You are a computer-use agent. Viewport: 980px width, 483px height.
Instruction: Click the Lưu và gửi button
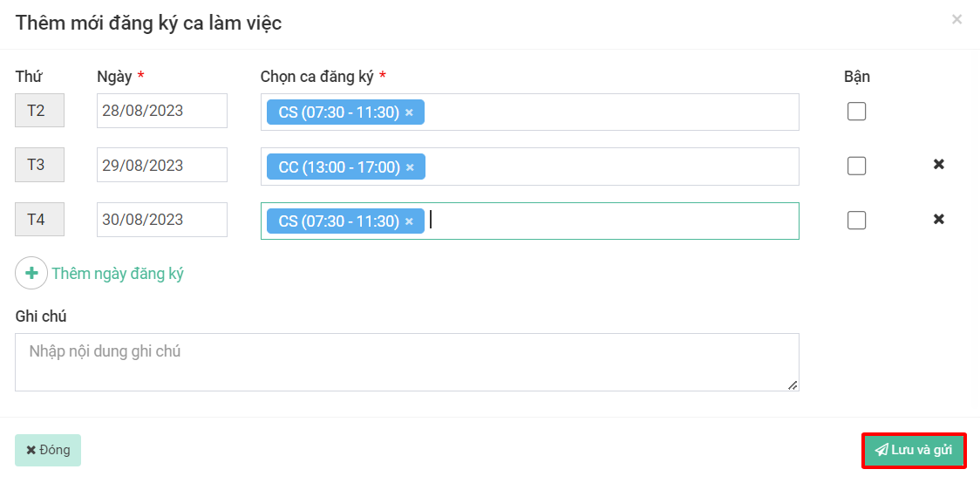[914, 451]
